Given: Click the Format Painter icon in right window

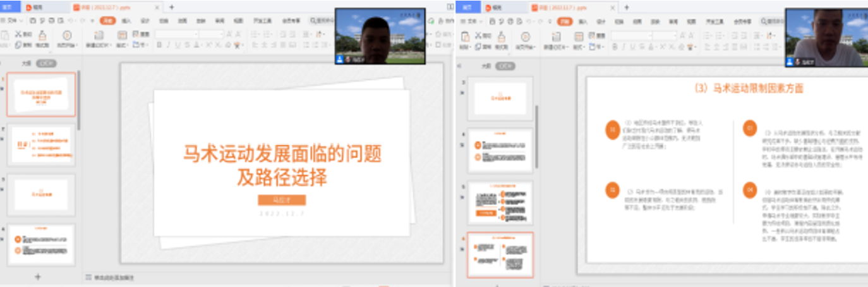Looking at the screenshot, I should coord(502,35).
